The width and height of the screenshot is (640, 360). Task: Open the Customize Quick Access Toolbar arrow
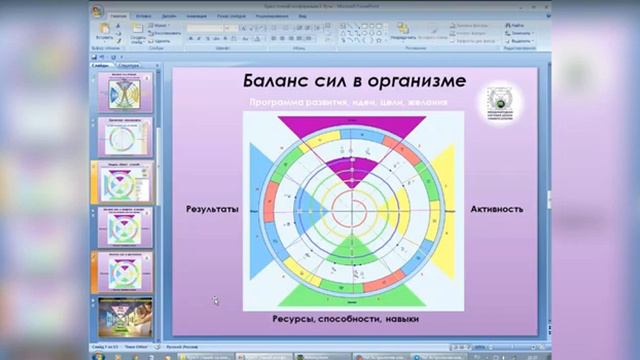122,57
